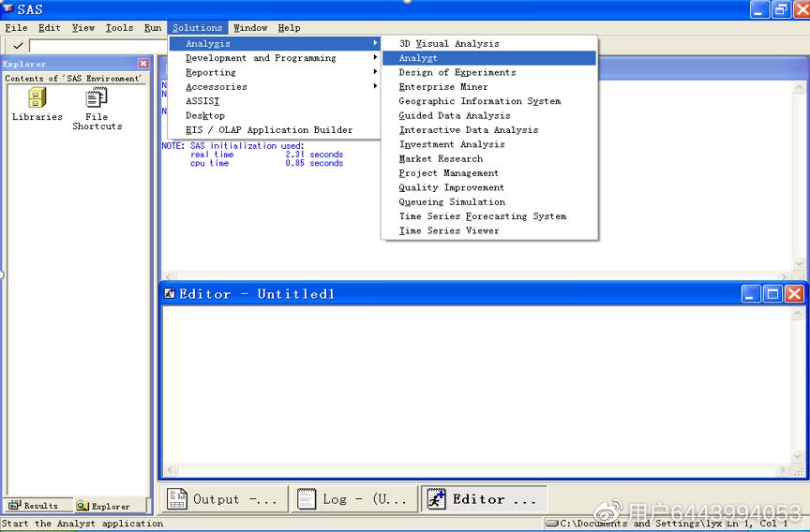The image size is (810, 532).
Task: Open Design of Experiments item
Action: click(457, 72)
